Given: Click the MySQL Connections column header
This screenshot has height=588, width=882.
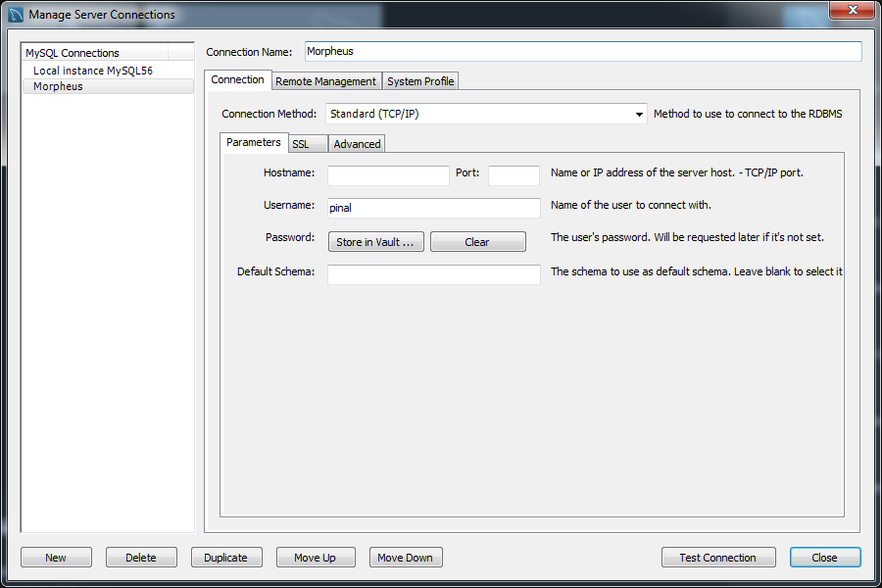Looking at the screenshot, I should (x=96, y=53).
